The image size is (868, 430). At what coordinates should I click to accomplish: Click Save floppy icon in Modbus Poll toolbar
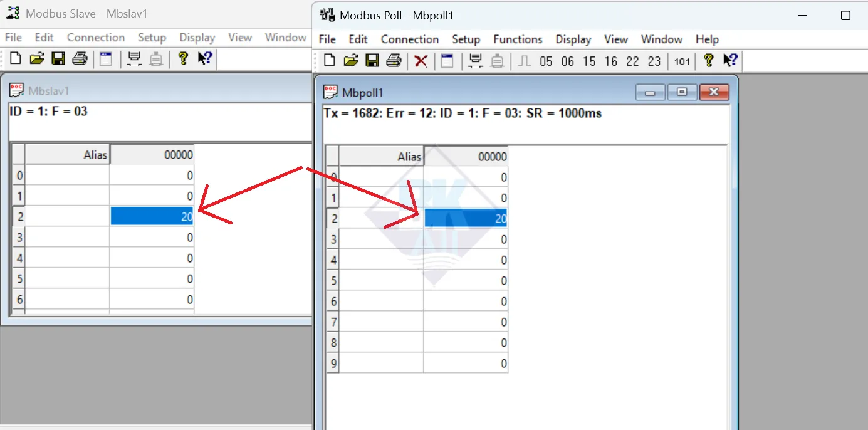[x=372, y=60]
